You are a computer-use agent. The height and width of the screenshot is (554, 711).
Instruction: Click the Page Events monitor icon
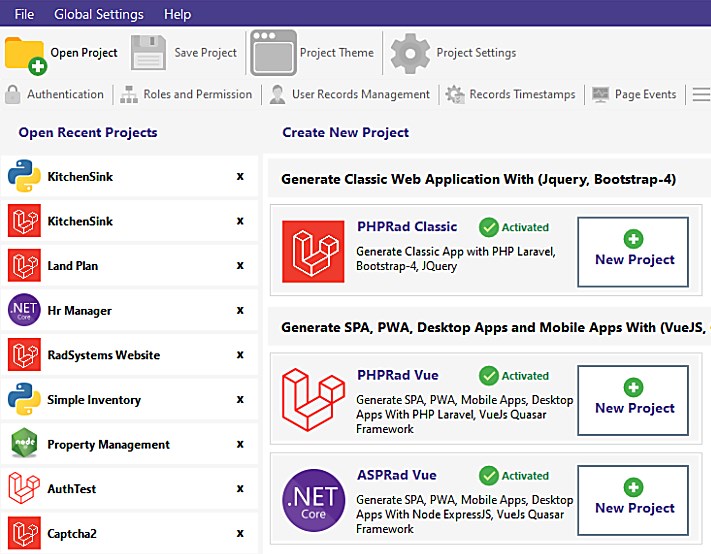point(600,95)
